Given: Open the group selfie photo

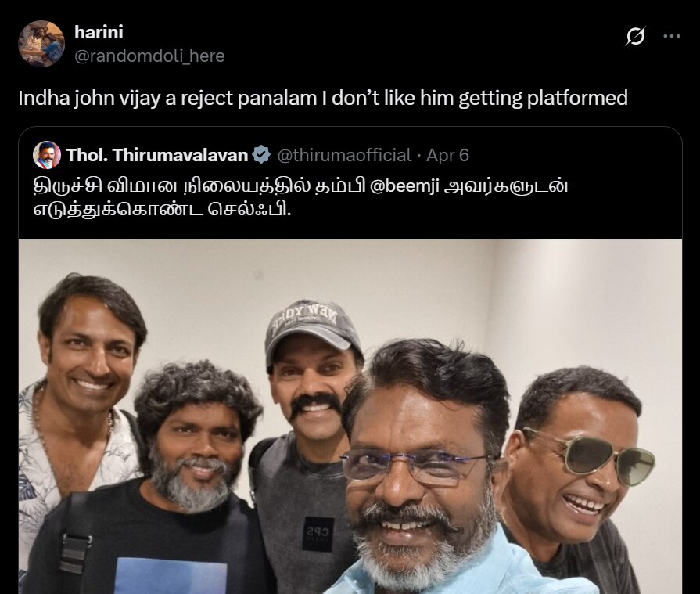Looking at the screenshot, I should pos(350,416).
